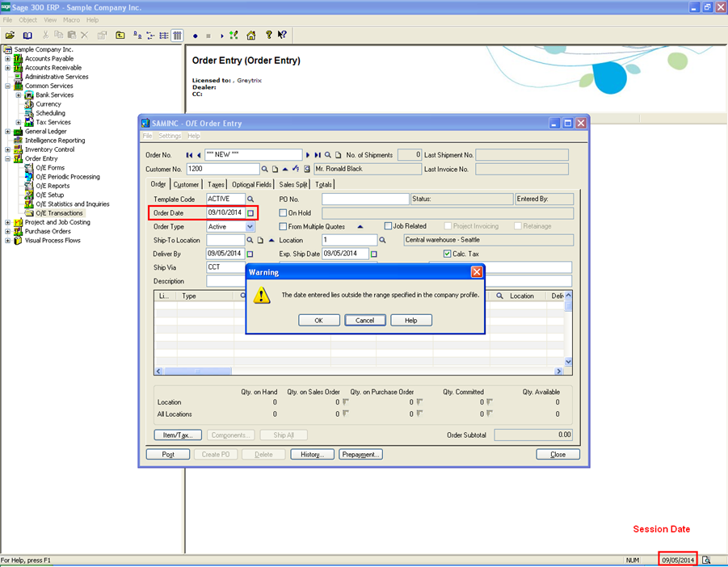The width and height of the screenshot is (728, 567).
Task: Expand the Purchase Orders tree node
Action: 7,232
